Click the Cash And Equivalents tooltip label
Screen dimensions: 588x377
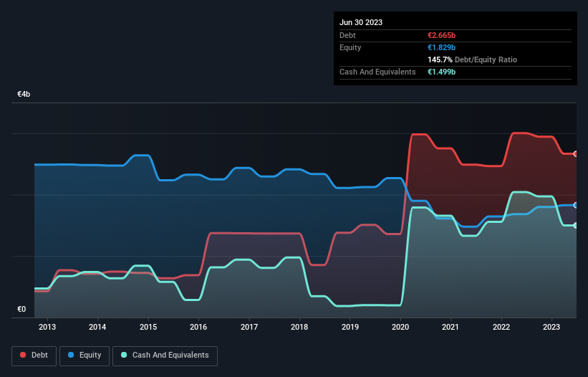[x=377, y=72]
